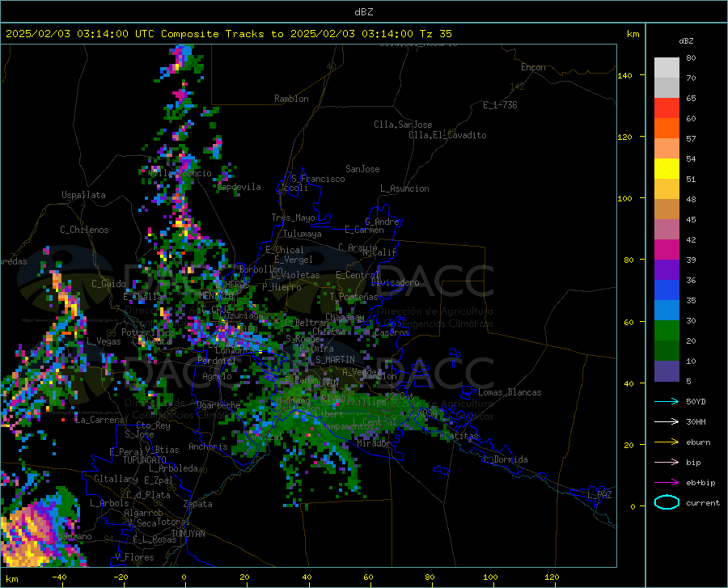Click the La_Carrera map label
The height and width of the screenshot is (588, 728).
pos(99,420)
